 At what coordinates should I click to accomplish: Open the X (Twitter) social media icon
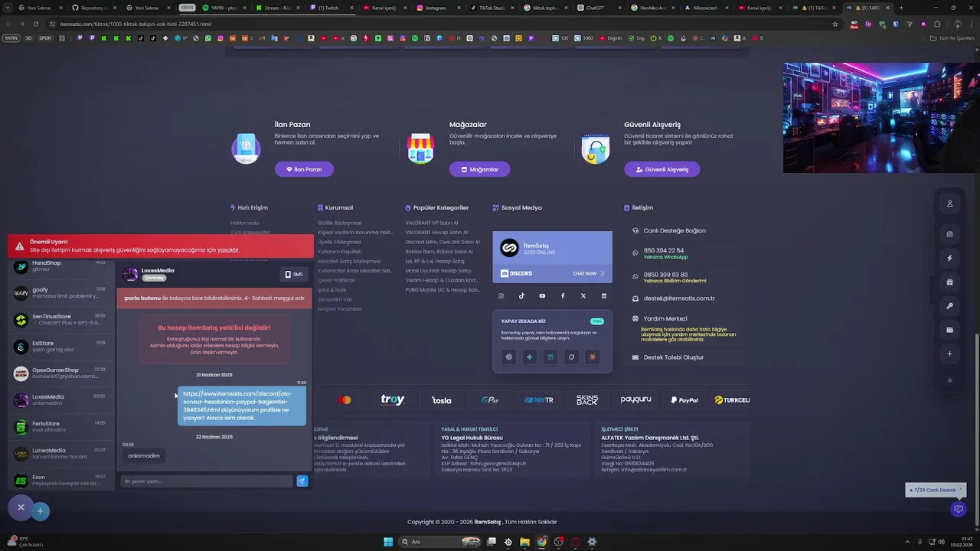click(x=583, y=295)
